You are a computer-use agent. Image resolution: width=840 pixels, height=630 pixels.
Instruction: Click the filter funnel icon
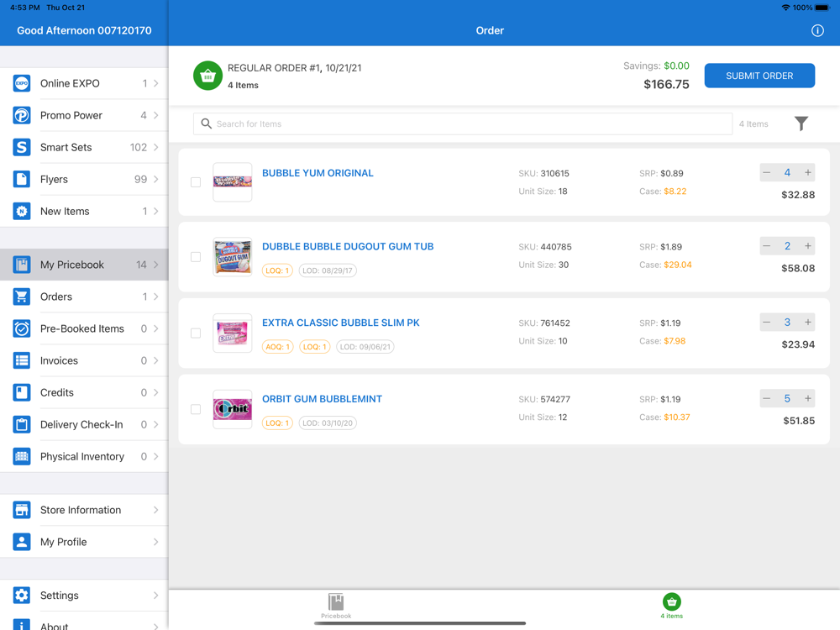pyautogui.click(x=801, y=123)
